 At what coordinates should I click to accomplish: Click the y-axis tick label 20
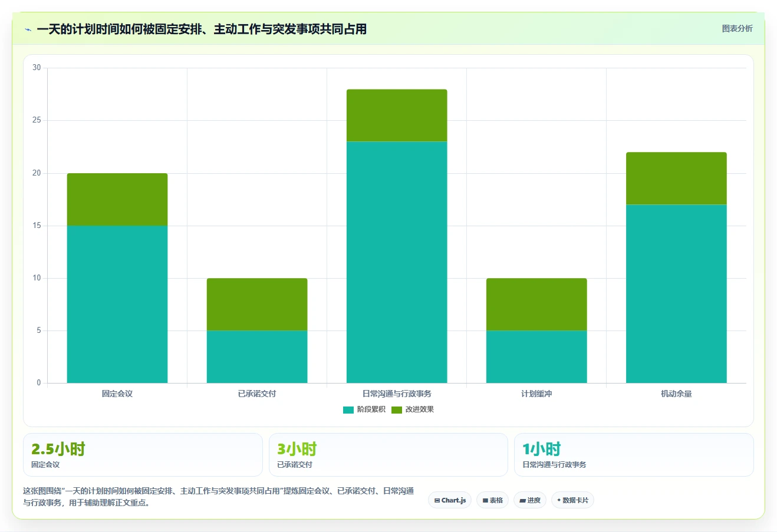pos(37,173)
